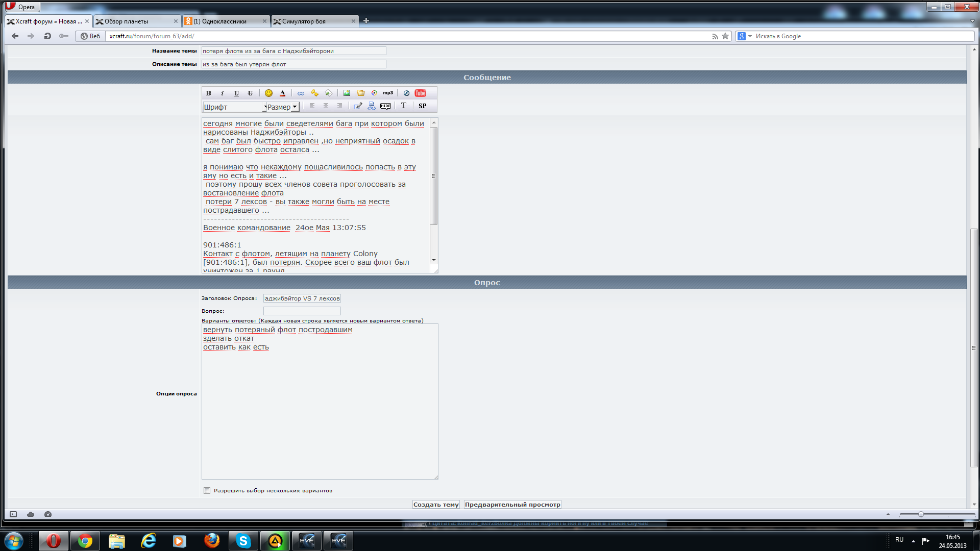Open the Opera main menu
Viewport: 980px width, 551px height.
[x=21, y=7]
